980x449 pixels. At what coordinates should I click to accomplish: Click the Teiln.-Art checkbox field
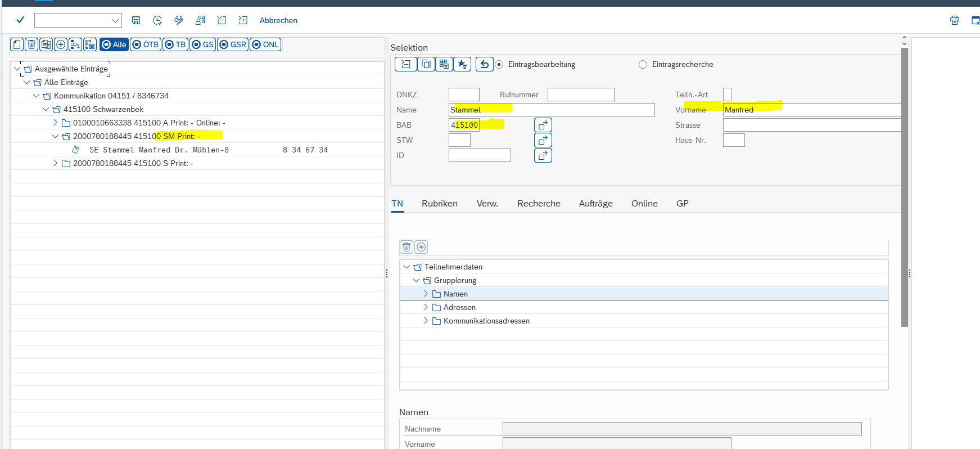pyautogui.click(x=727, y=95)
